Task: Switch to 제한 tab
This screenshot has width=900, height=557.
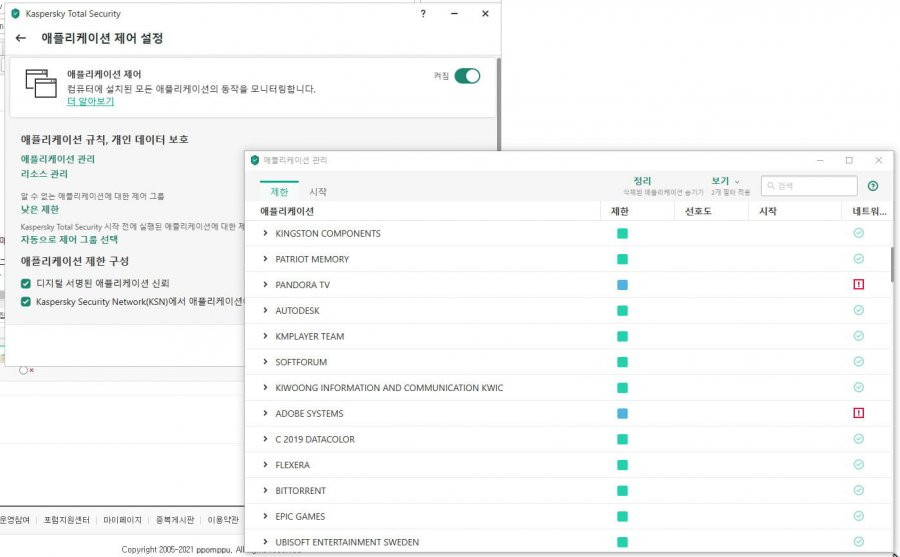Action: coord(279,191)
